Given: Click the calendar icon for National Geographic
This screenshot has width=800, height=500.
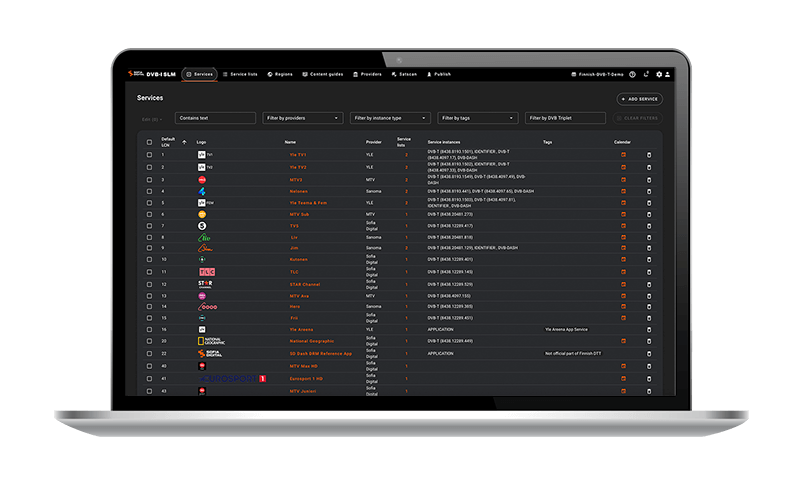Looking at the screenshot, I should pos(625,340).
